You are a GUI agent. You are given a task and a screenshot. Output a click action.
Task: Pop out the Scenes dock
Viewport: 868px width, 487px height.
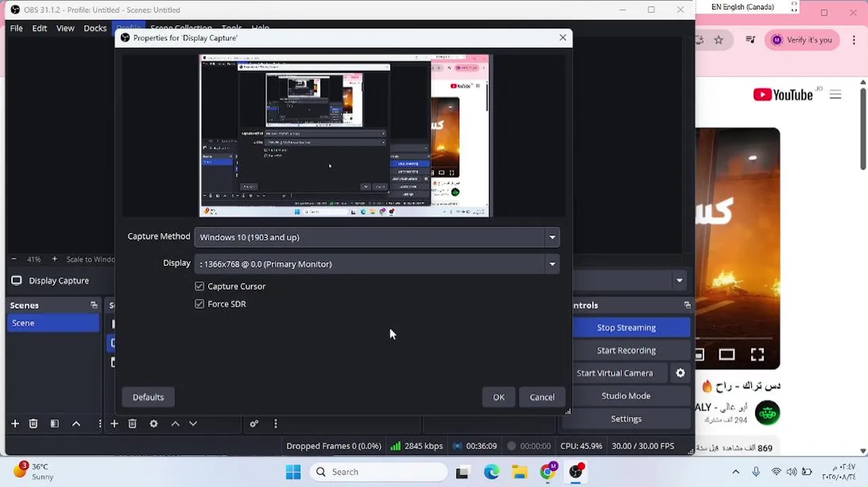pos(94,305)
